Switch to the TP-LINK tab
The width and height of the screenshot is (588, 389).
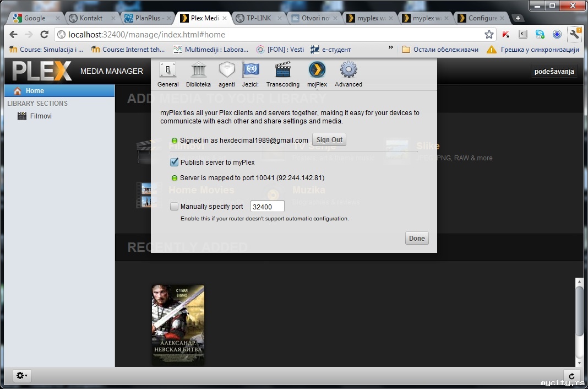click(x=259, y=18)
